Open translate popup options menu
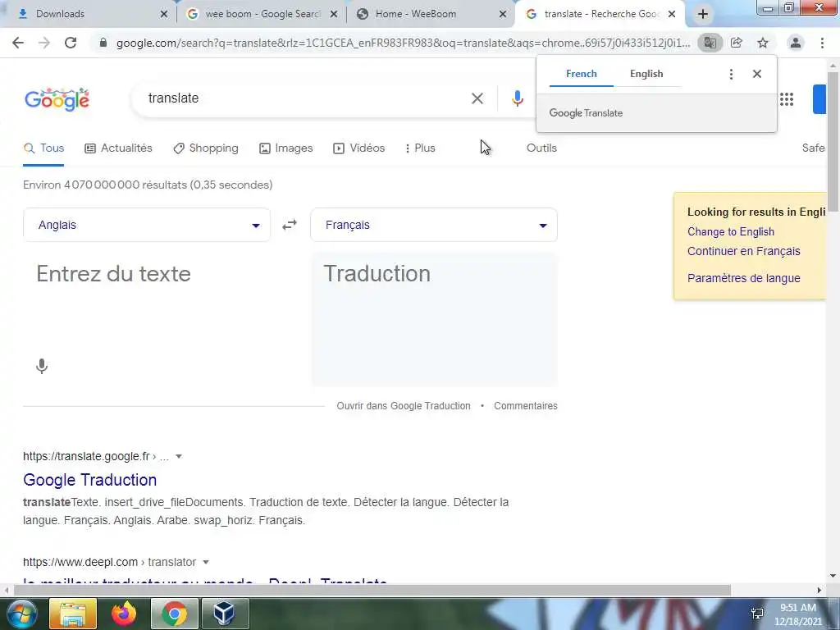This screenshot has width=840, height=630. pos(731,74)
